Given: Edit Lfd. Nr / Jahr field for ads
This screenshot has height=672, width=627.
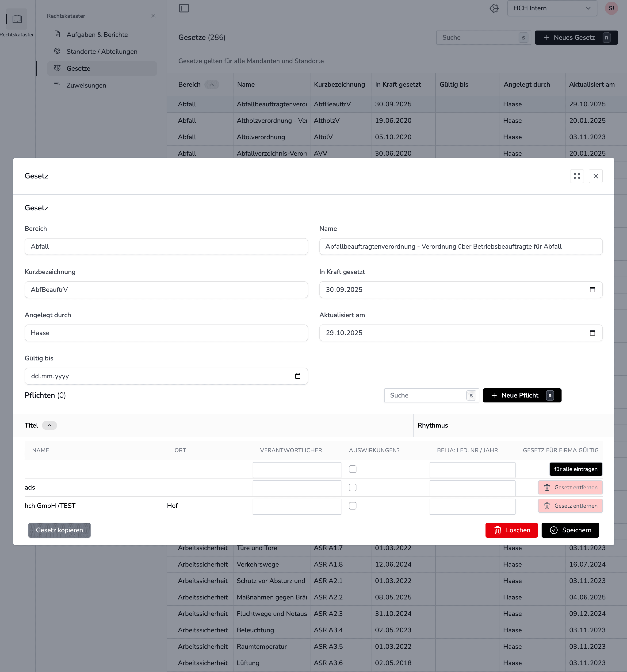Looking at the screenshot, I should point(472,488).
